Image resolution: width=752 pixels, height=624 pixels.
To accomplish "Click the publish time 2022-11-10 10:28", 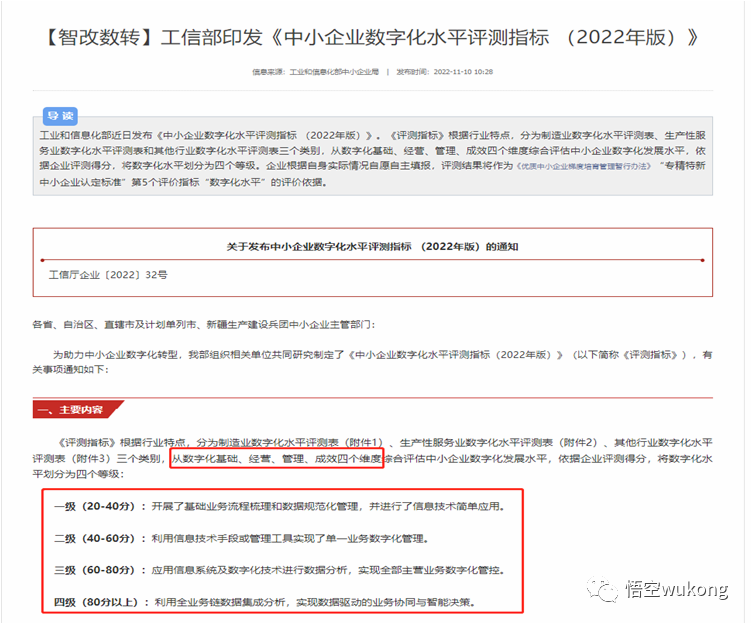I will click(x=463, y=72).
